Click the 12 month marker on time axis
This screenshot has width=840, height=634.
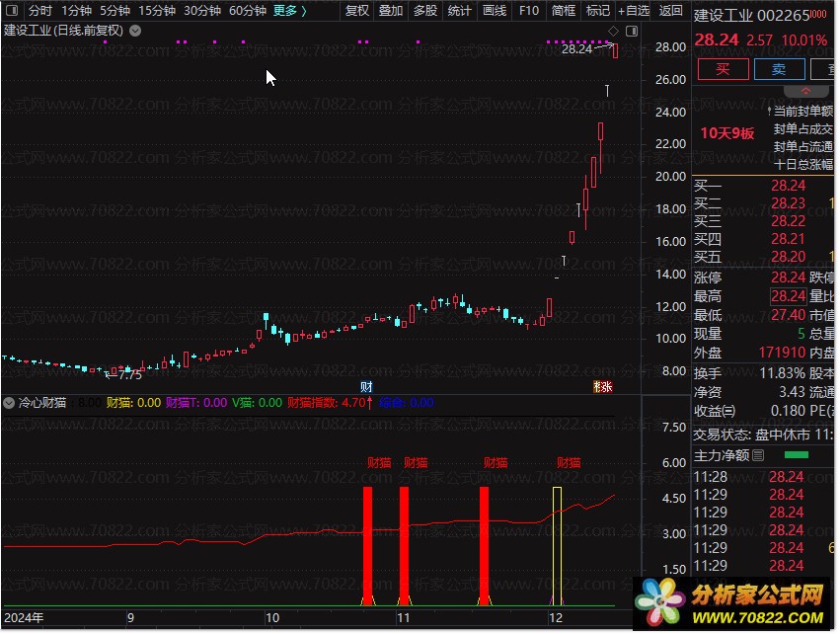(x=556, y=618)
